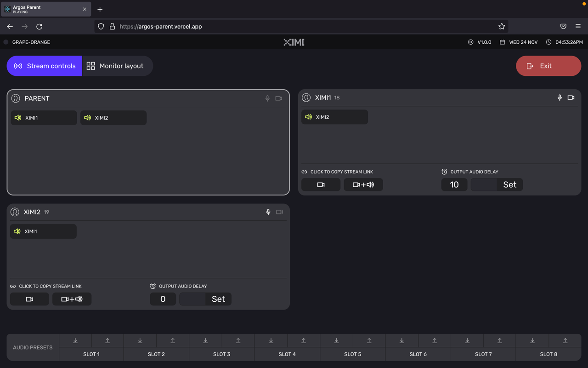Set XIMI2 output audio delay
Screen dimensions: 588x368
(218, 299)
